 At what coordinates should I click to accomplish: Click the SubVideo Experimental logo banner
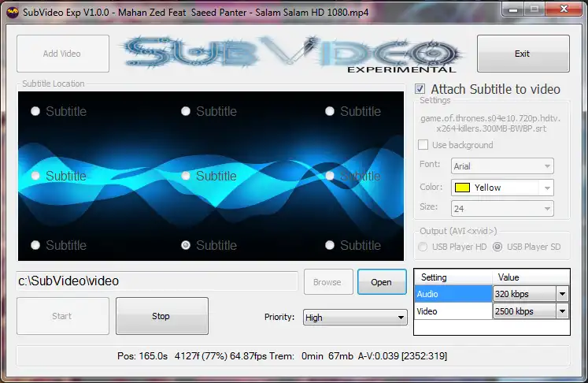point(291,54)
